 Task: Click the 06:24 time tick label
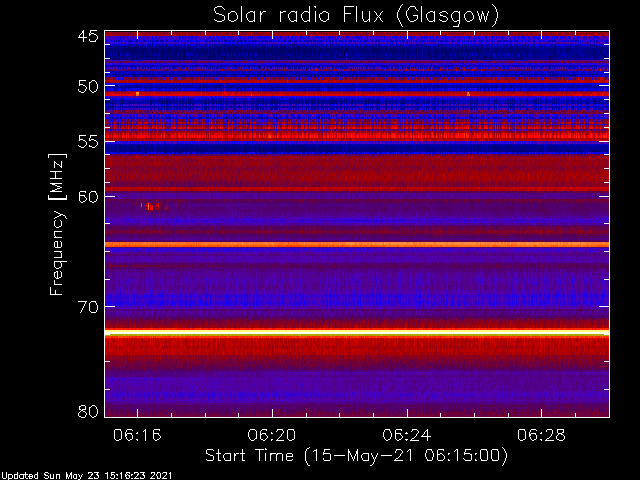click(407, 435)
